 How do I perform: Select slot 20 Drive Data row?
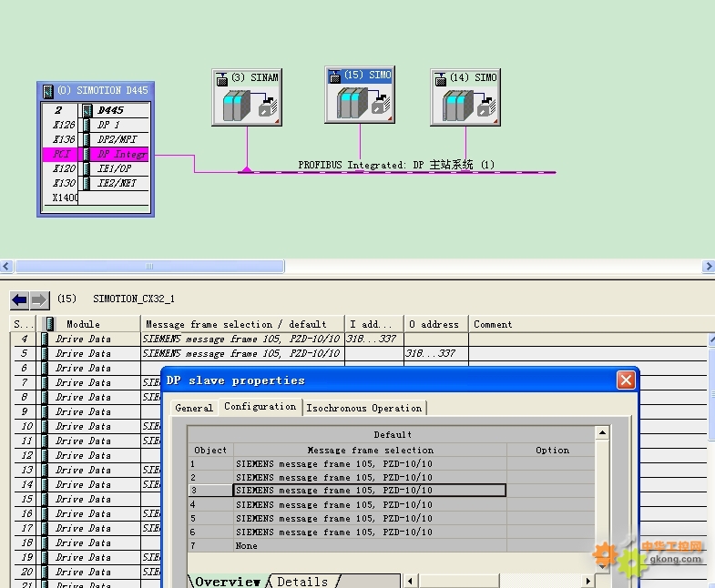(84, 573)
